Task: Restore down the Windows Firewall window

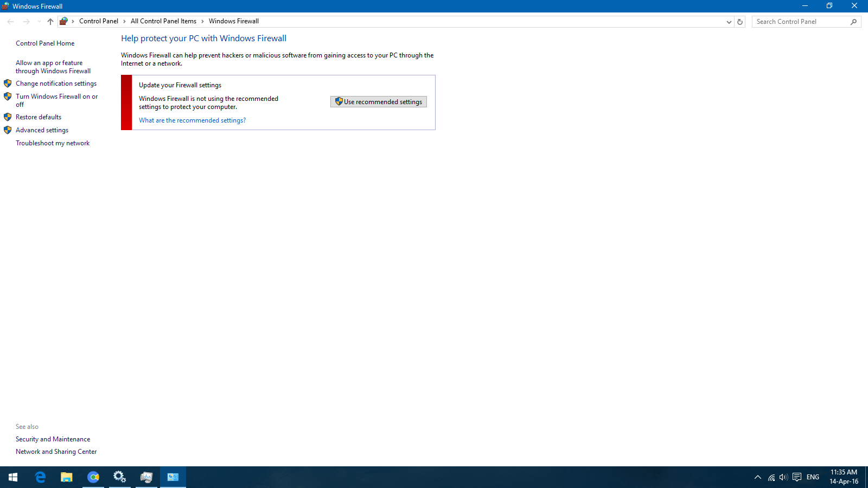Action: [829, 6]
